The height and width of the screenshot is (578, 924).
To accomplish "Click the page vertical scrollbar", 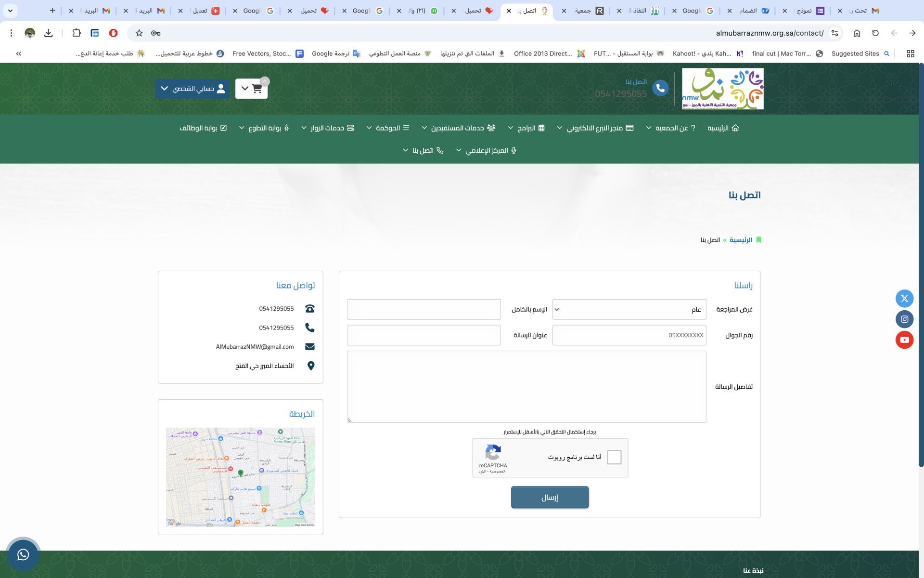I will point(921,265).
